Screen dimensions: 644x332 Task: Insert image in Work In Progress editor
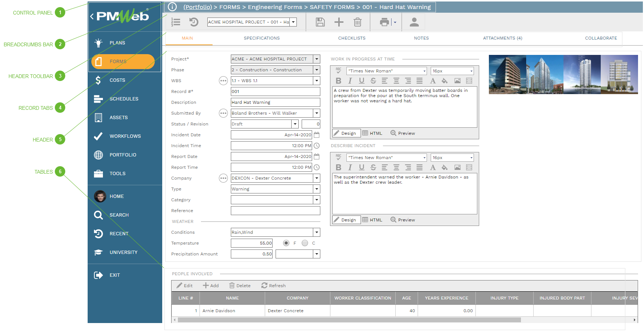(457, 81)
